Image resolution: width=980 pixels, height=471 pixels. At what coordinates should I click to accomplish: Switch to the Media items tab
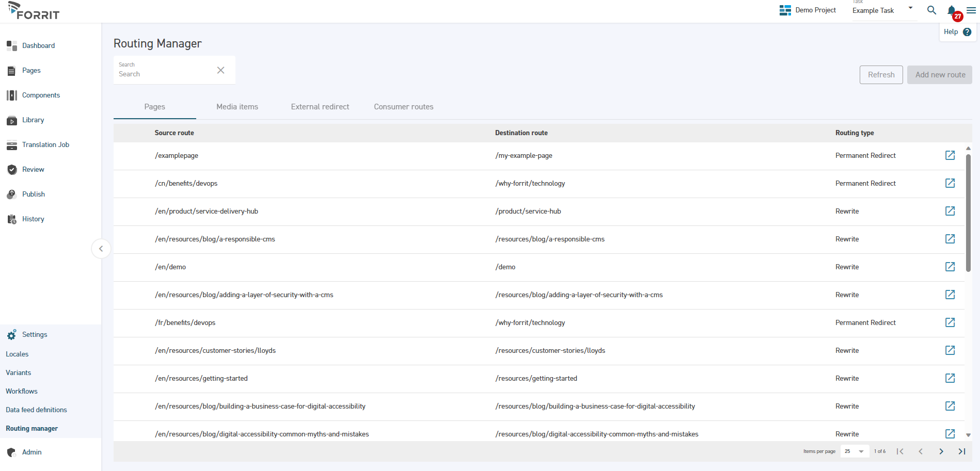coord(237,107)
